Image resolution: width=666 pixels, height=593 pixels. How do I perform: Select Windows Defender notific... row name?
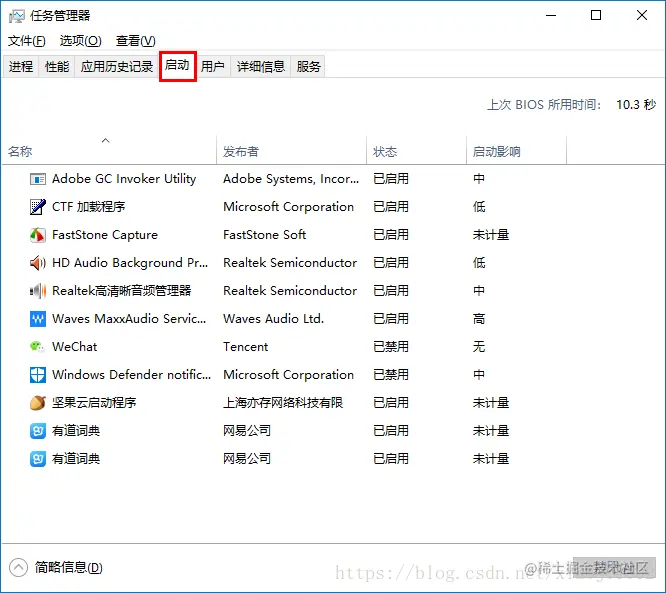[x=131, y=375]
